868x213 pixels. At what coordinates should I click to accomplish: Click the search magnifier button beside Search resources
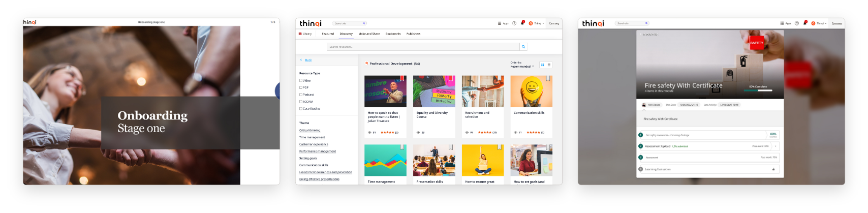point(523,47)
